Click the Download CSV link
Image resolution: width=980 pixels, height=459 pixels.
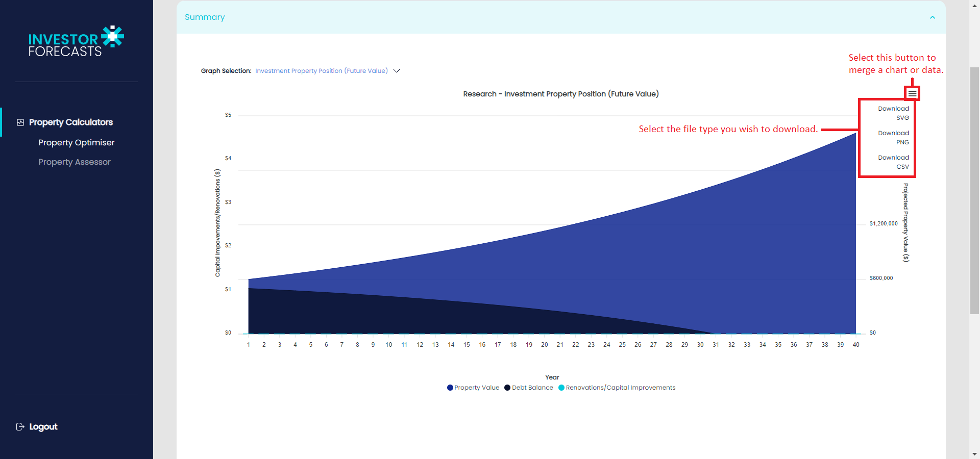pos(893,162)
